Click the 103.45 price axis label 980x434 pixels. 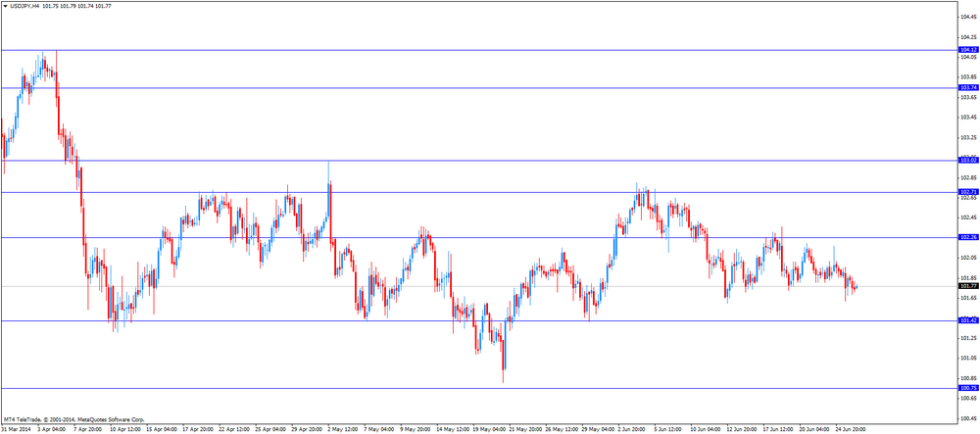click(968, 117)
